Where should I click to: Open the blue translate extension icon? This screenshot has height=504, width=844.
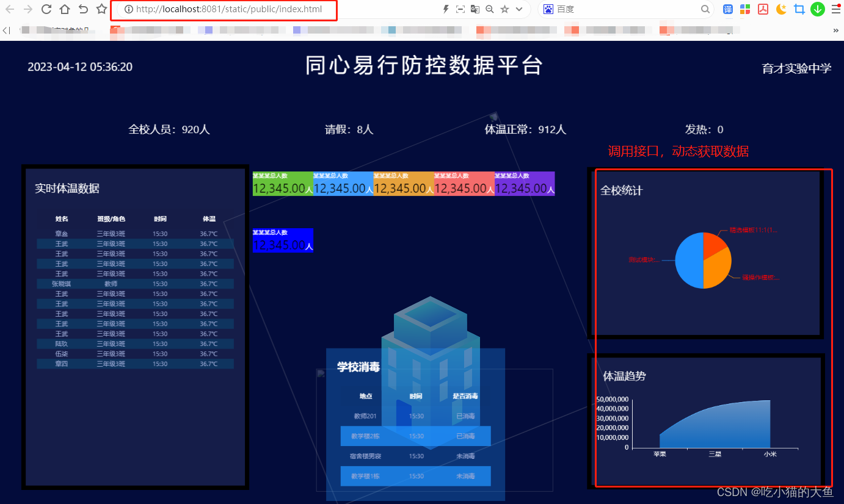pyautogui.click(x=728, y=9)
